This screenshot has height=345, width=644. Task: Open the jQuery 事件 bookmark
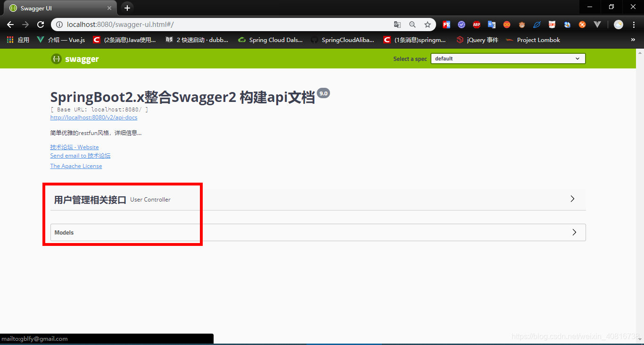(x=478, y=40)
